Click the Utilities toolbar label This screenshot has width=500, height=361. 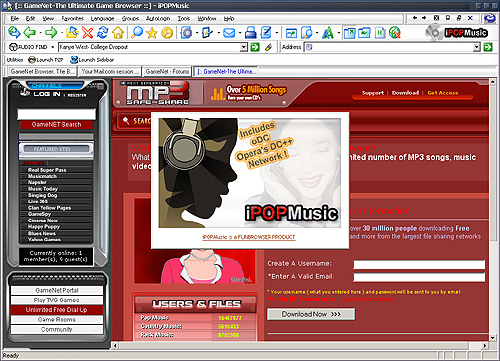15,60
